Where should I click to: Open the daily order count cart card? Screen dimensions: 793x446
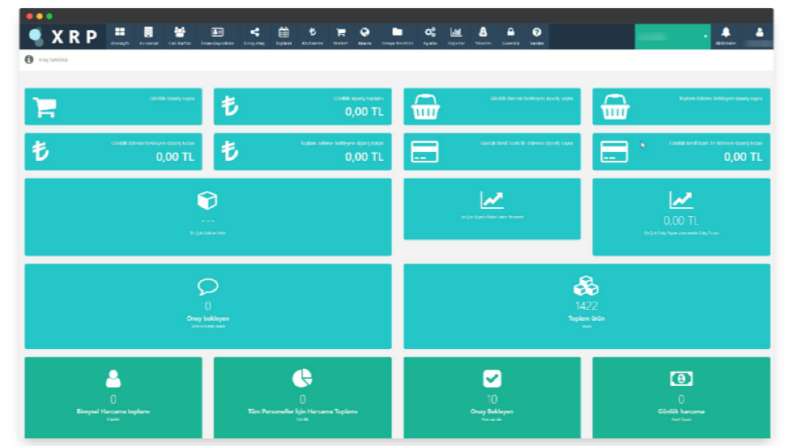(x=113, y=107)
